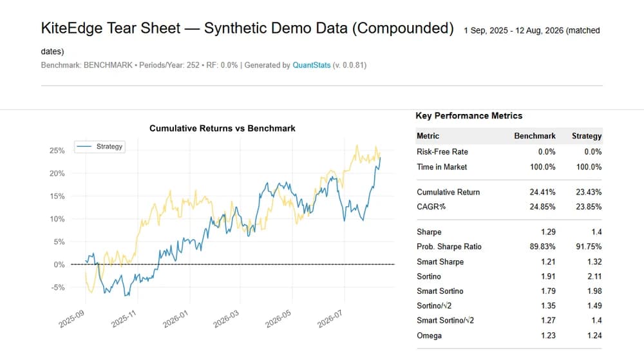Click benchmark Sharpe value 1.29
The height and width of the screenshot is (351, 644).
pos(548,232)
